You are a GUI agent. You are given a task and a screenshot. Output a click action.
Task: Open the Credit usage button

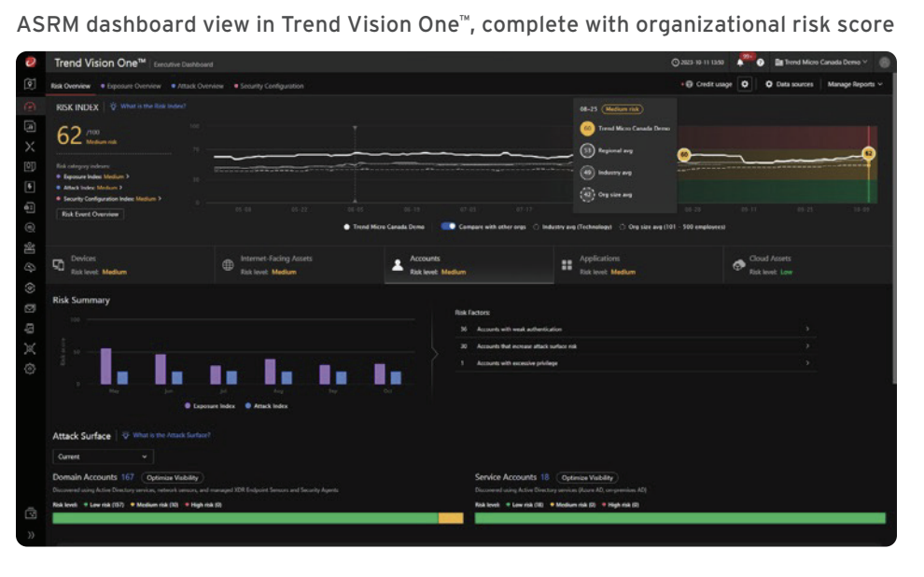[x=709, y=84]
